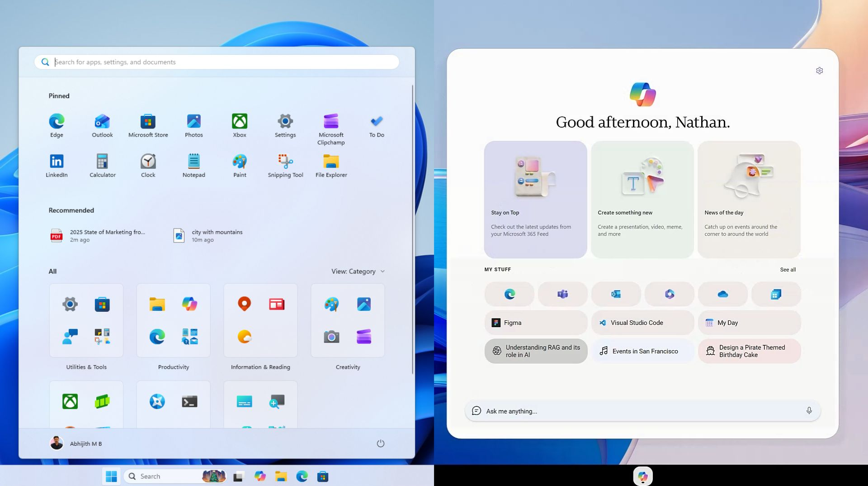Click the Start menu vertical scrollbar

tap(412, 229)
